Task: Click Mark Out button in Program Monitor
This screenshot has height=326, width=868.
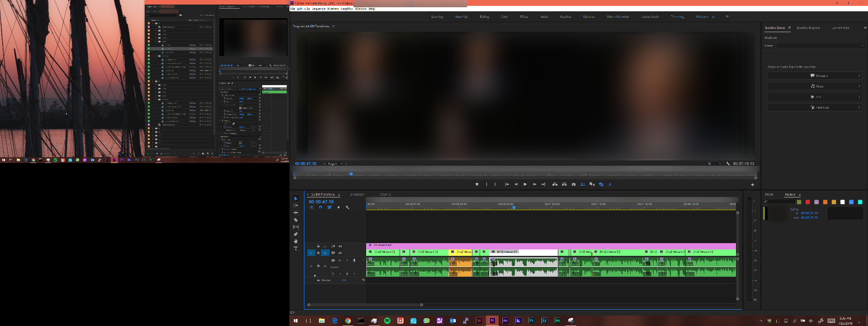Action: [495, 184]
